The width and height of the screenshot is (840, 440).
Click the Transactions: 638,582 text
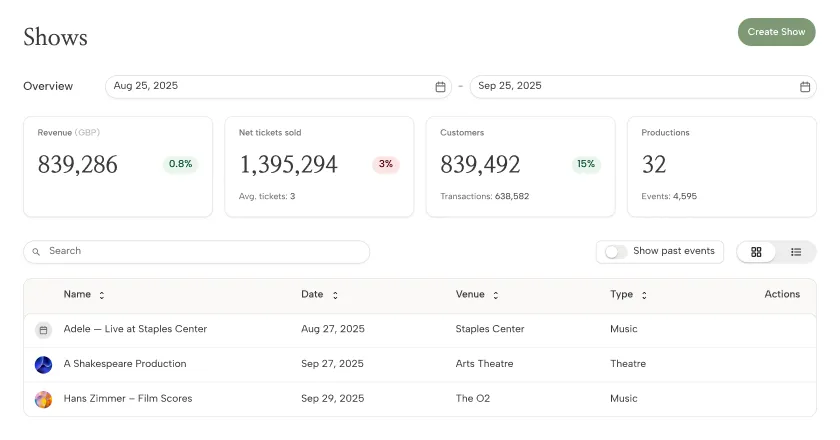click(x=484, y=196)
